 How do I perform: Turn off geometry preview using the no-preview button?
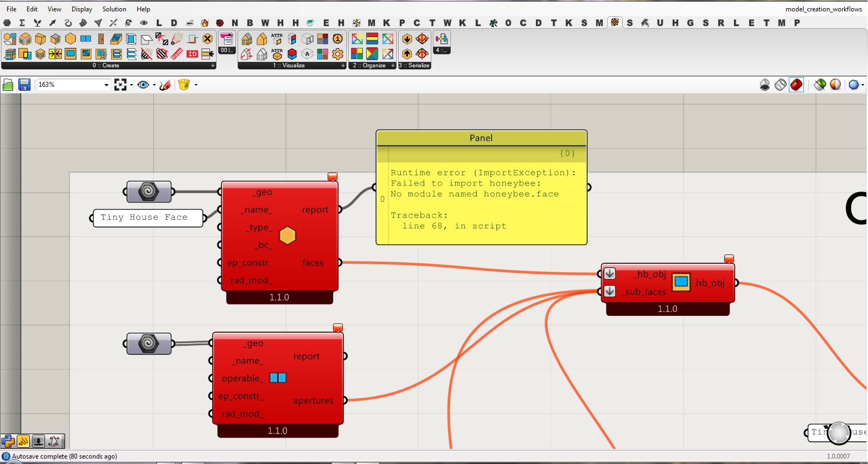(765, 85)
